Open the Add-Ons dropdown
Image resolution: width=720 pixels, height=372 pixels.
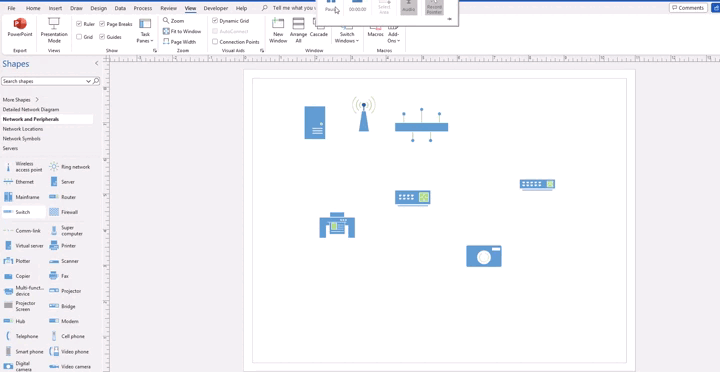[394, 34]
